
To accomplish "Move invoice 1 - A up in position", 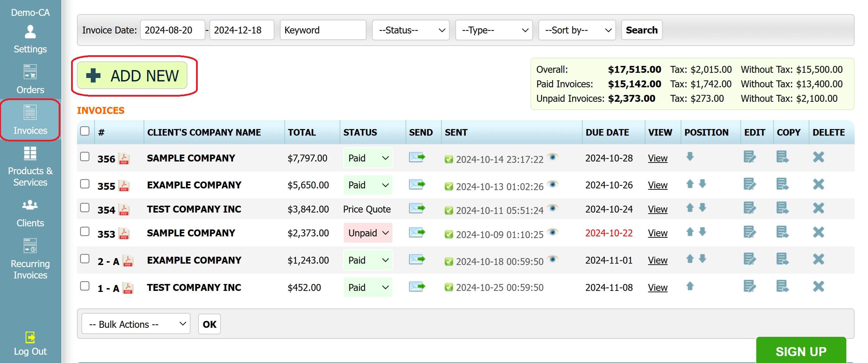I will [690, 287].
